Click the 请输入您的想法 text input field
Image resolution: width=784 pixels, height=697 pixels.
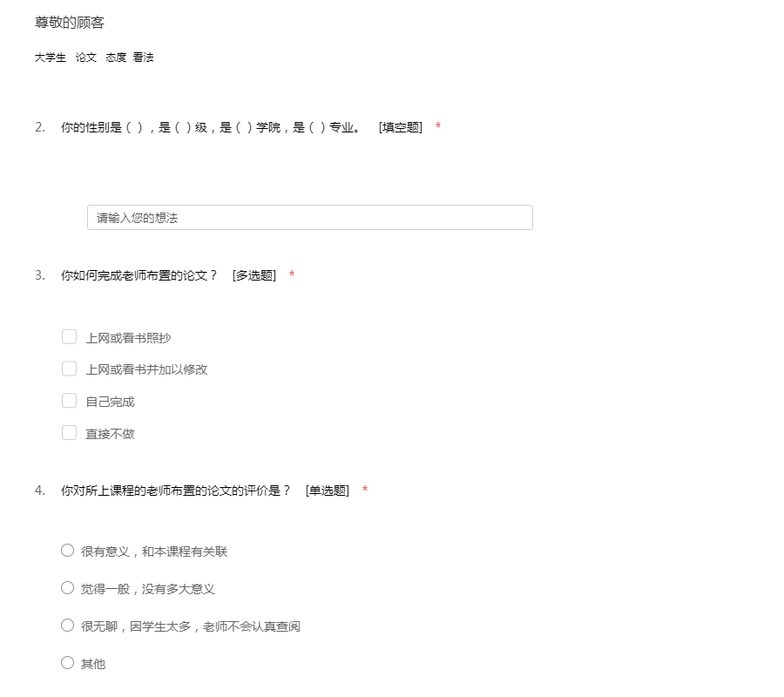(309, 218)
